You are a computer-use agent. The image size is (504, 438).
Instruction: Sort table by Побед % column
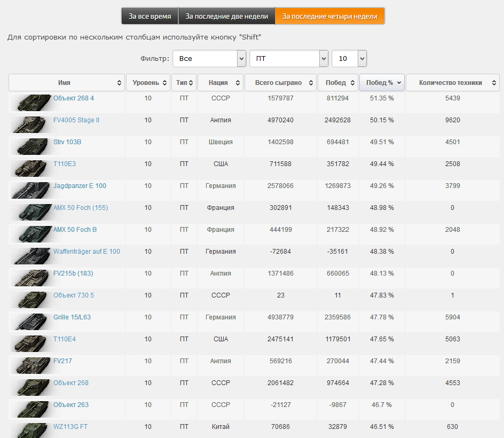pyautogui.click(x=382, y=83)
